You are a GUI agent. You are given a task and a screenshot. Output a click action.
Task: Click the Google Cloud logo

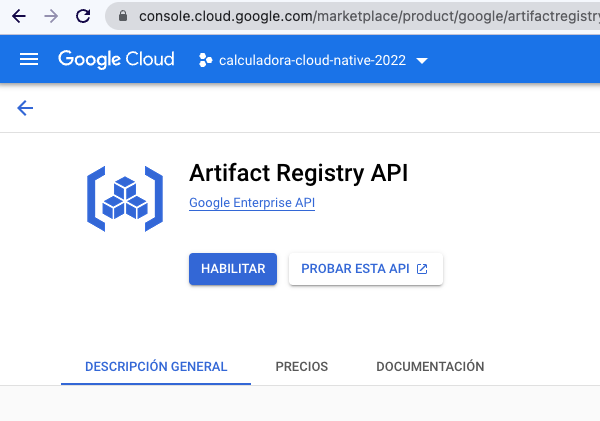point(116,59)
